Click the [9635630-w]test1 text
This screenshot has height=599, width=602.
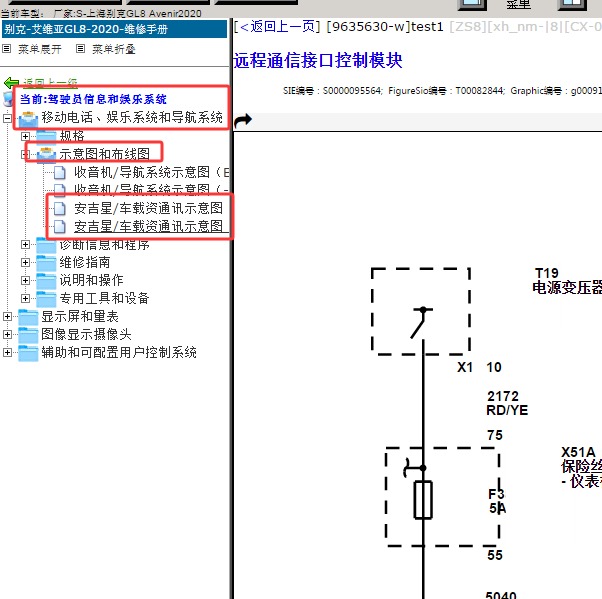[385, 26]
